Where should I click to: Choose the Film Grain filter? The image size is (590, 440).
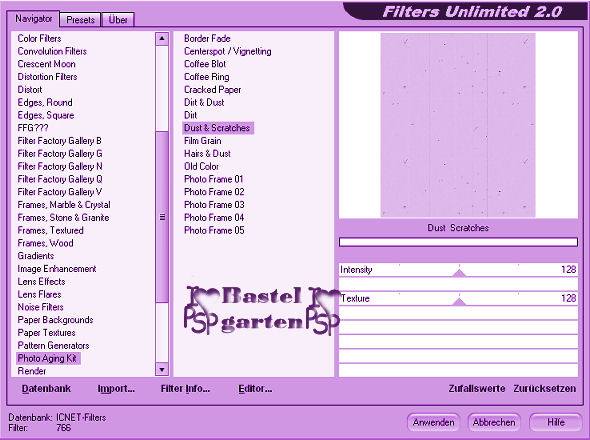pos(202,141)
